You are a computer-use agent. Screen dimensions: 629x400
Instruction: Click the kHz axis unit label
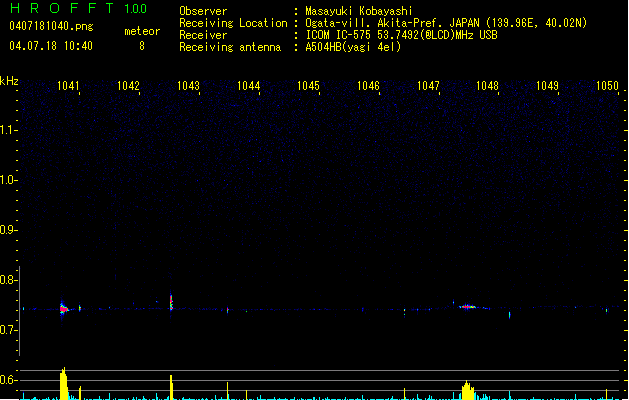pyautogui.click(x=9, y=81)
